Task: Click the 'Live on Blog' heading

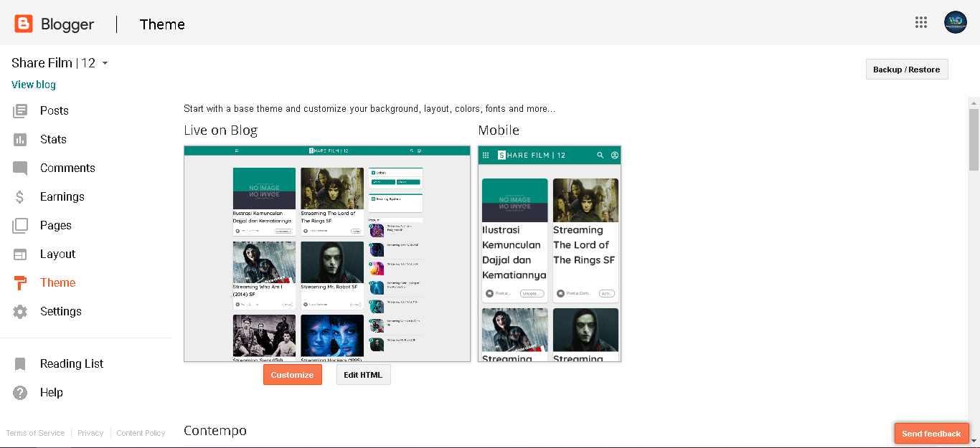Action: [220, 130]
